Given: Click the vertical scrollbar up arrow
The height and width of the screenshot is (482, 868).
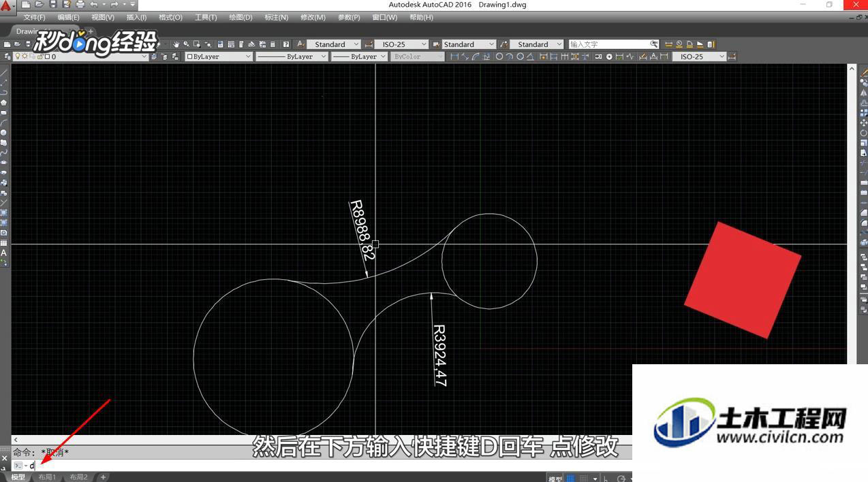Looking at the screenshot, I should tap(852, 69).
